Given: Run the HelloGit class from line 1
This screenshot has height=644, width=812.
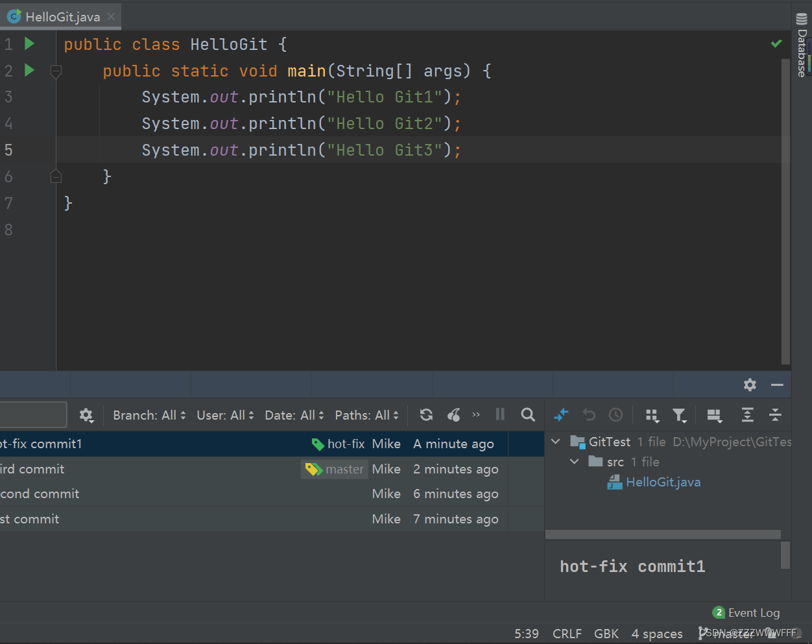Looking at the screenshot, I should click(x=29, y=43).
